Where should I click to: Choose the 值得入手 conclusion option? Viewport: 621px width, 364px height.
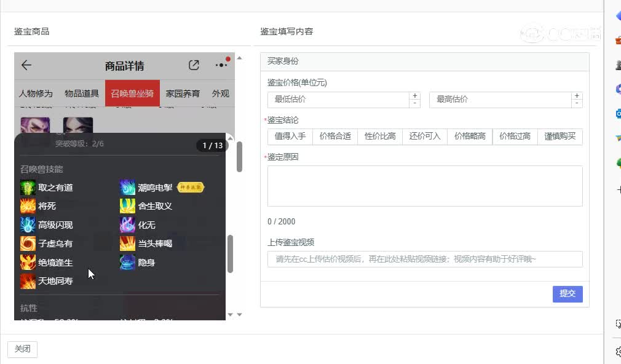tap(290, 136)
